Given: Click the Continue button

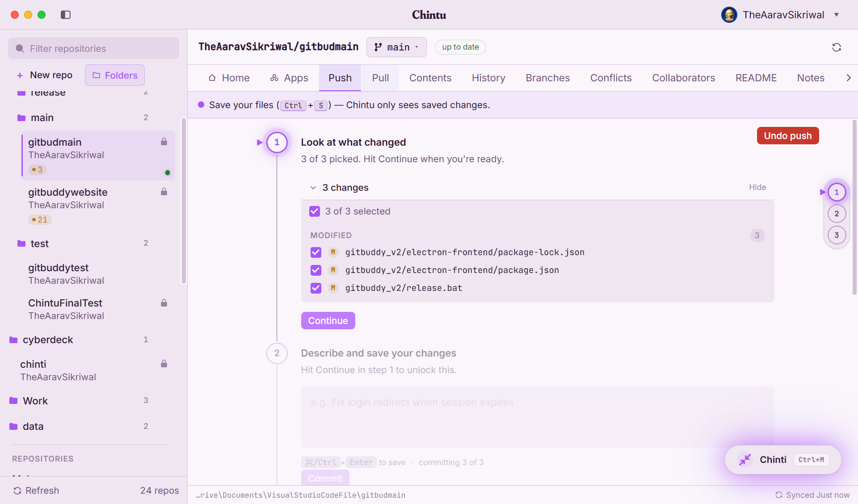Looking at the screenshot, I should coord(328,321).
